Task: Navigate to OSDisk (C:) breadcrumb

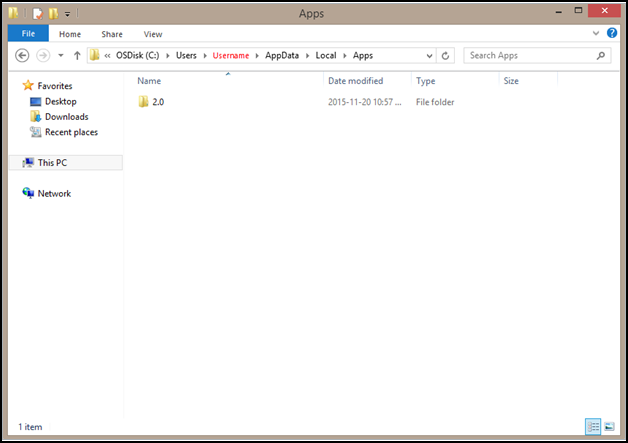Action: pos(137,55)
